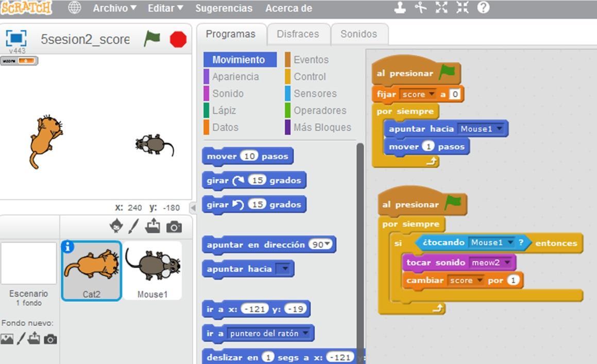Screen dimensions: 597x364
Task: Open help with the question mark icon
Action: click(482, 8)
